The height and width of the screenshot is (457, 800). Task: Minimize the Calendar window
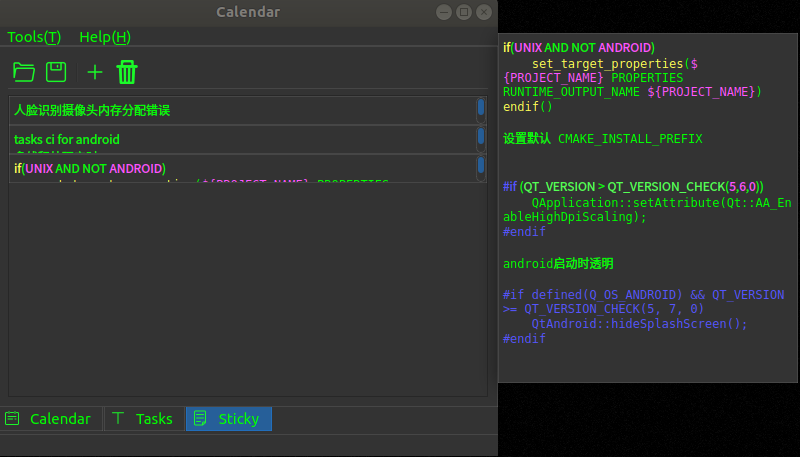(x=444, y=12)
